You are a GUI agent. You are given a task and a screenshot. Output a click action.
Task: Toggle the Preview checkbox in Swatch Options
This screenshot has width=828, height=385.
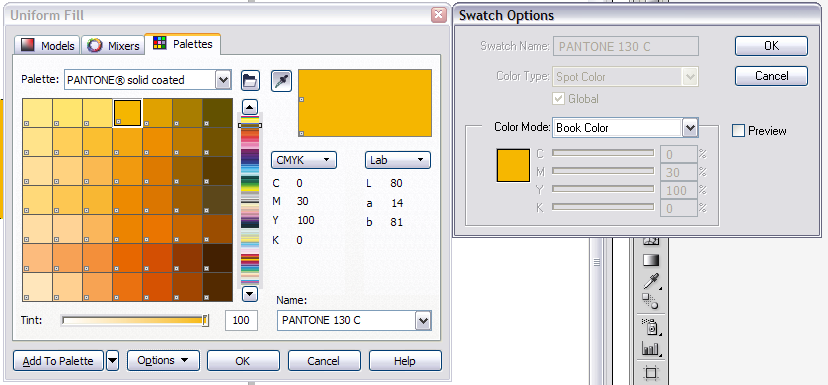738,130
